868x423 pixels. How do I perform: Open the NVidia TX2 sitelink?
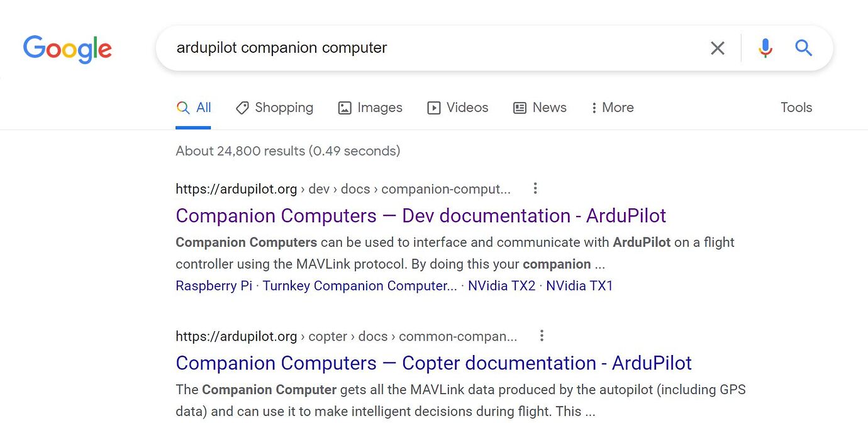click(501, 286)
